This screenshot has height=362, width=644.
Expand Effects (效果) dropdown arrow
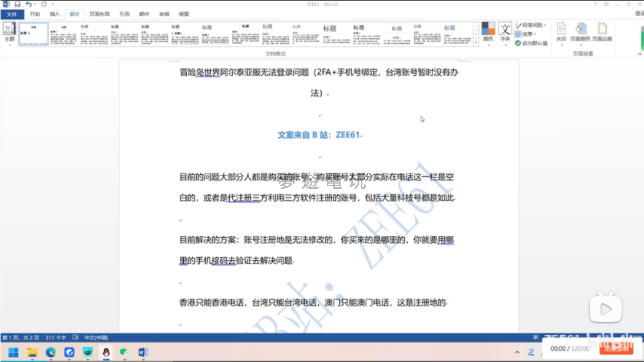(x=535, y=34)
